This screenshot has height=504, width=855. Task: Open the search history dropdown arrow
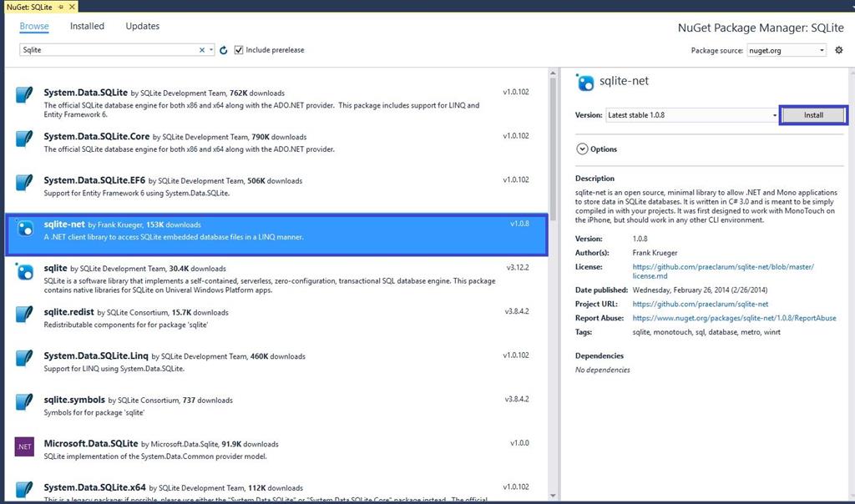(x=211, y=50)
